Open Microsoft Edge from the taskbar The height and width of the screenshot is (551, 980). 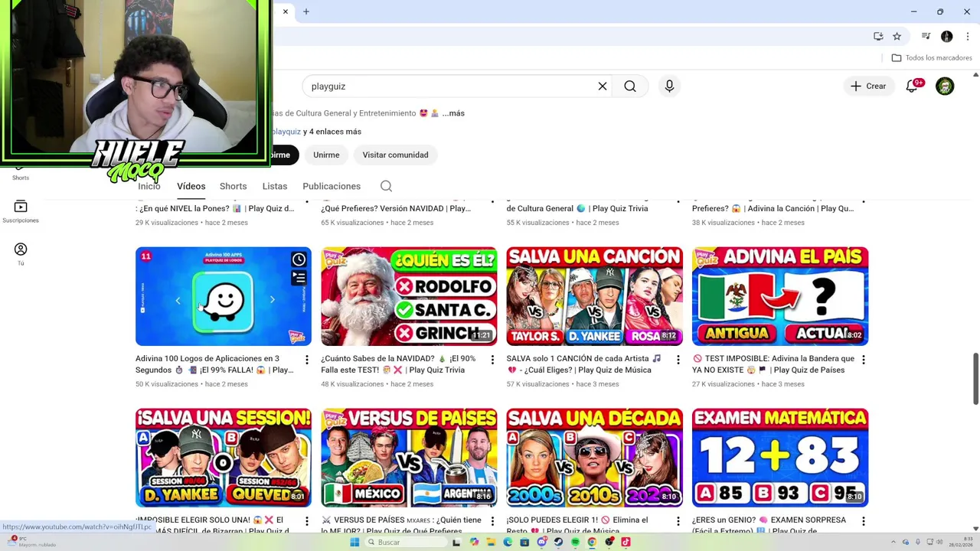[508, 542]
